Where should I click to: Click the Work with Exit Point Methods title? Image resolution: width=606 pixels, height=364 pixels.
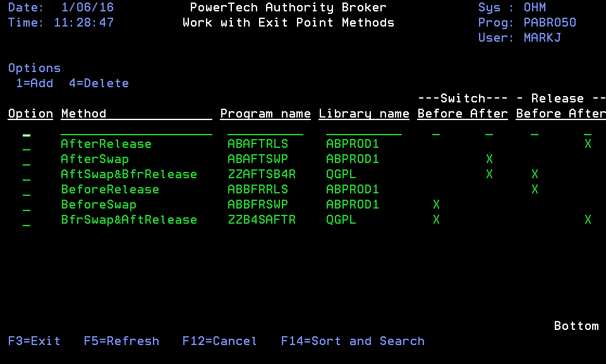(x=288, y=22)
